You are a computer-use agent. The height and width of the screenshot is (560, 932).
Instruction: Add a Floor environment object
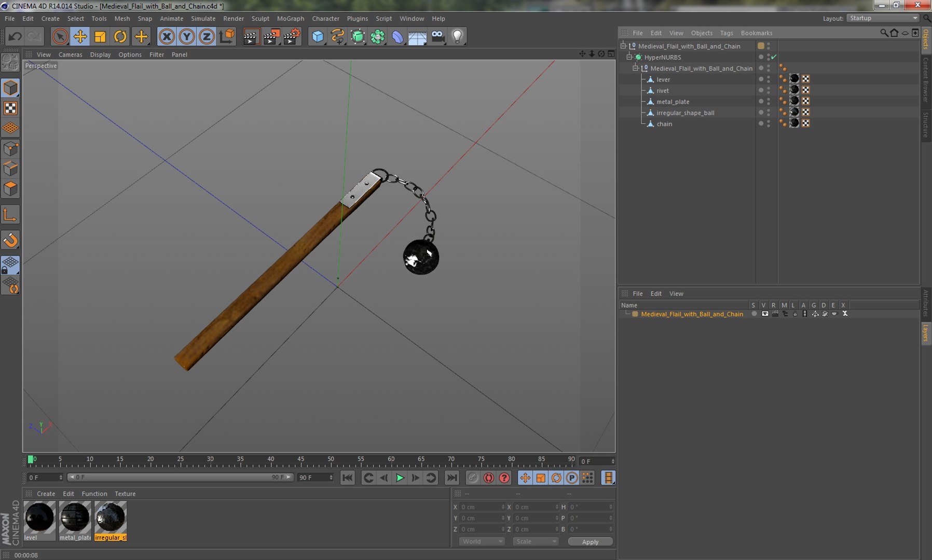tap(418, 36)
